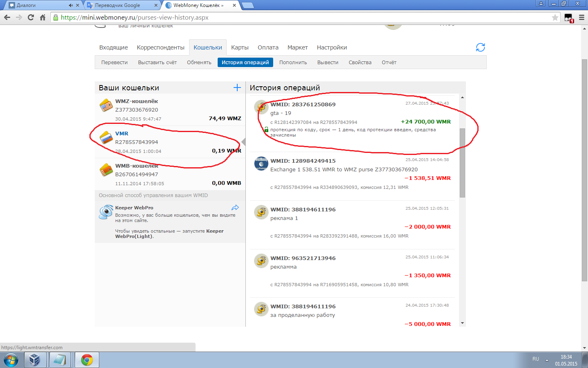Open the Вывести section
The height and width of the screenshot is (368, 588).
coord(327,62)
